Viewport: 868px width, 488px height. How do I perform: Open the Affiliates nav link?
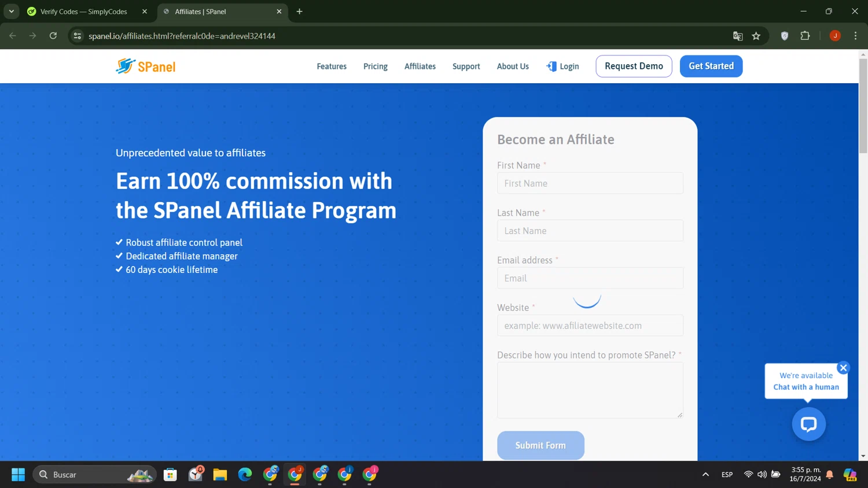click(x=420, y=66)
